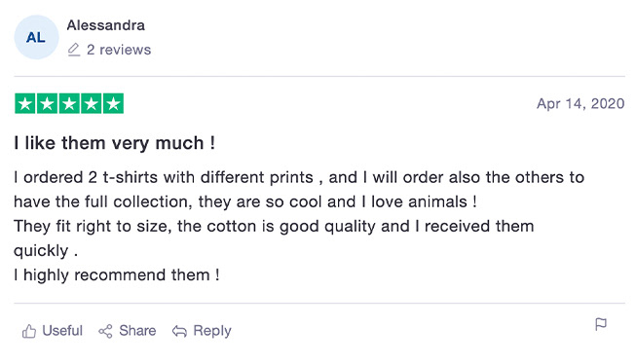Click the Apr 14, 2020 review date

point(580,104)
